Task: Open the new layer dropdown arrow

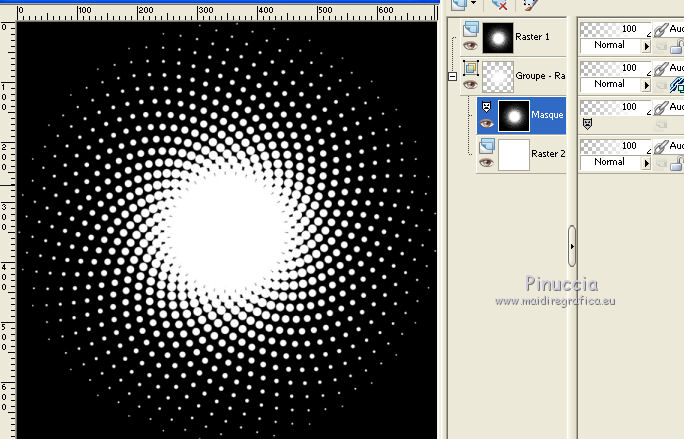Action: 474,3
